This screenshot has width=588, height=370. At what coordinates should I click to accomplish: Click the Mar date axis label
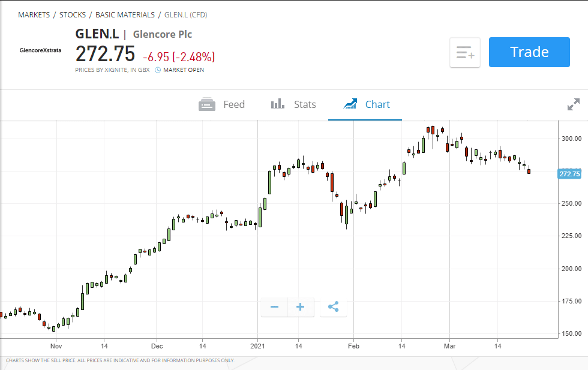[449, 346]
